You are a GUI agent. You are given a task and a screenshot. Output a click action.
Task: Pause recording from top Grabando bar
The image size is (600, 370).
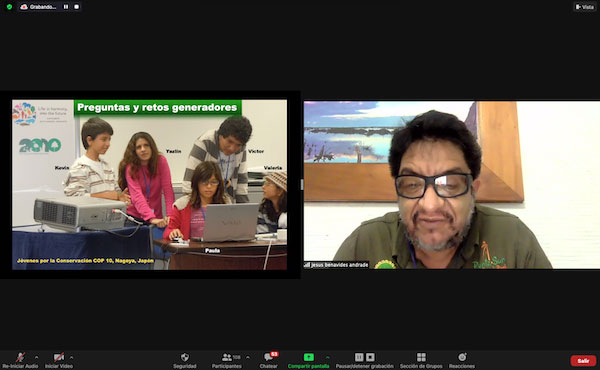[x=66, y=7]
